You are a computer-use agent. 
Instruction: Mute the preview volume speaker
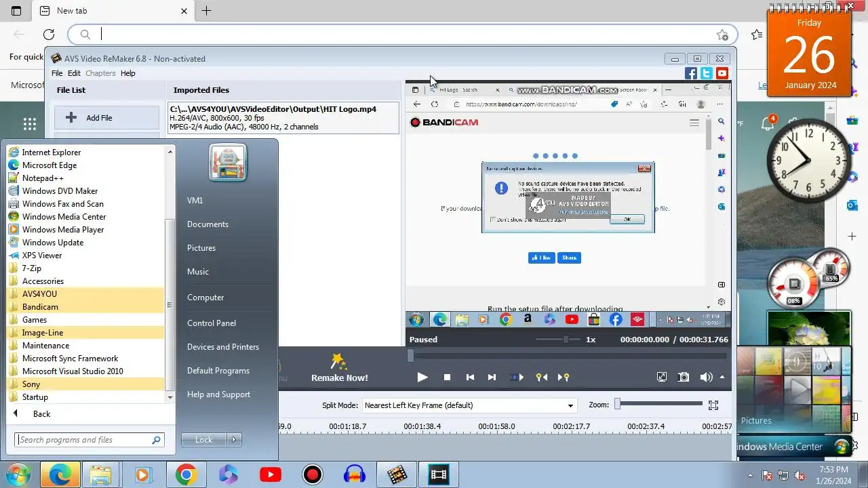pyautogui.click(x=706, y=378)
